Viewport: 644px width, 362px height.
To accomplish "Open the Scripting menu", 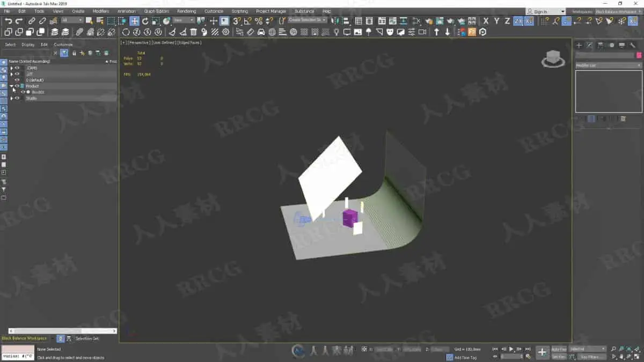I will point(240,11).
